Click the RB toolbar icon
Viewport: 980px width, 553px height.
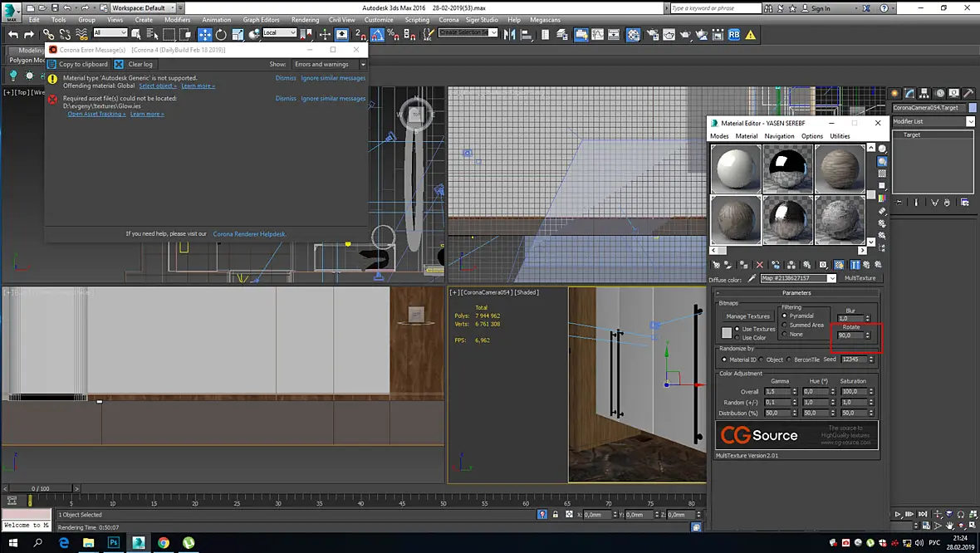tap(733, 34)
